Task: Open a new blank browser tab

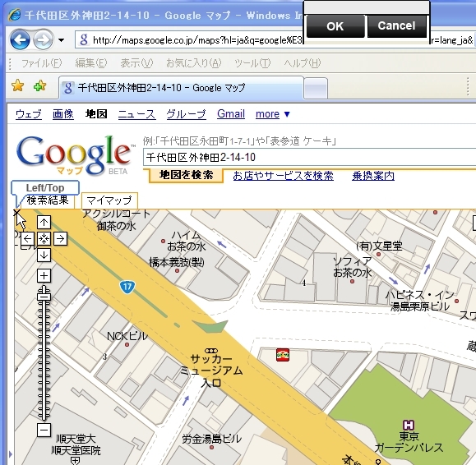Action: point(316,88)
